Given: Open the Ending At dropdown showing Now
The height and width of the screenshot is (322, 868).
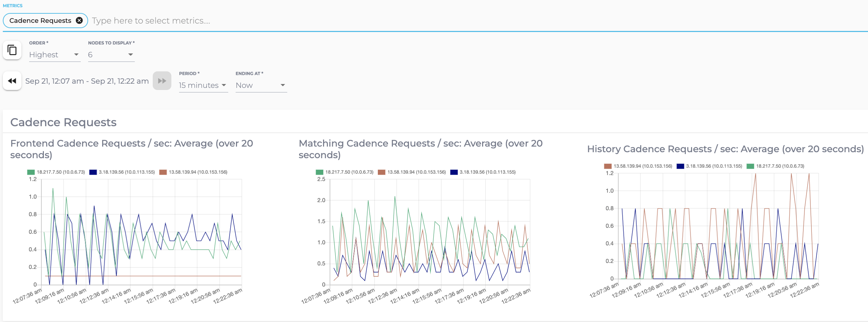Looking at the screenshot, I should (x=261, y=85).
